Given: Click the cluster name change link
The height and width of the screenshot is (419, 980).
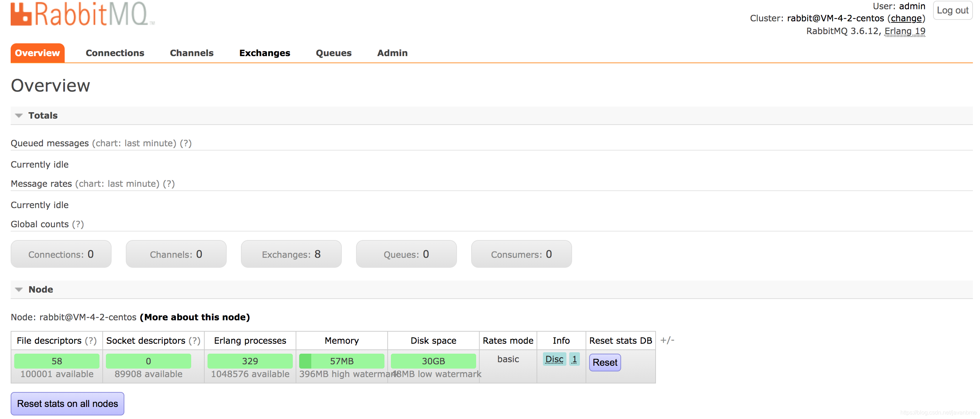Looking at the screenshot, I should pyautogui.click(x=906, y=18).
